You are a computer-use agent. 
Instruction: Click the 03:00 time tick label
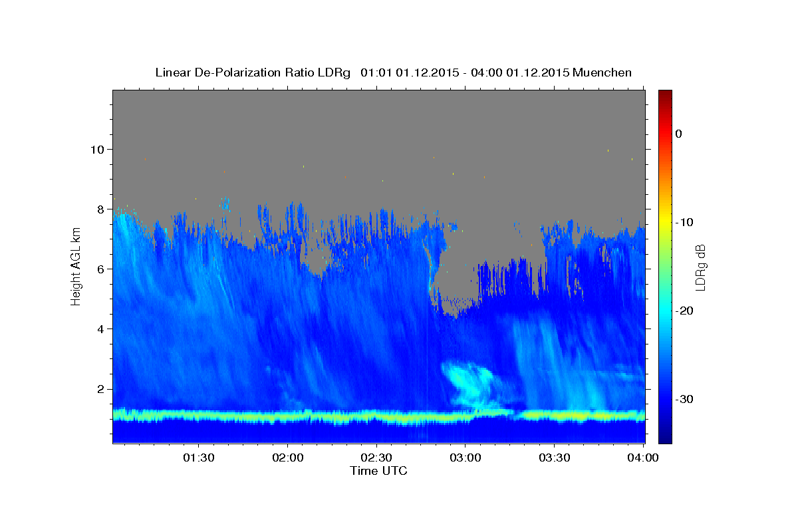coord(465,458)
